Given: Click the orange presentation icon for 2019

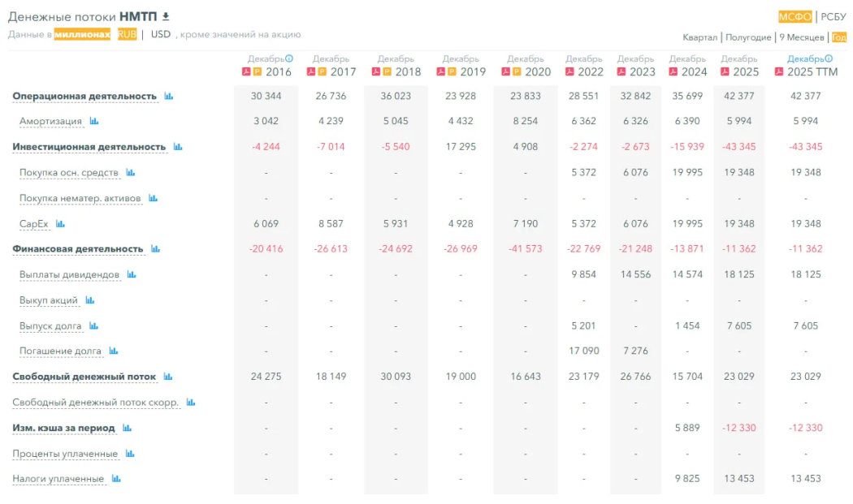Looking at the screenshot, I should [452, 72].
